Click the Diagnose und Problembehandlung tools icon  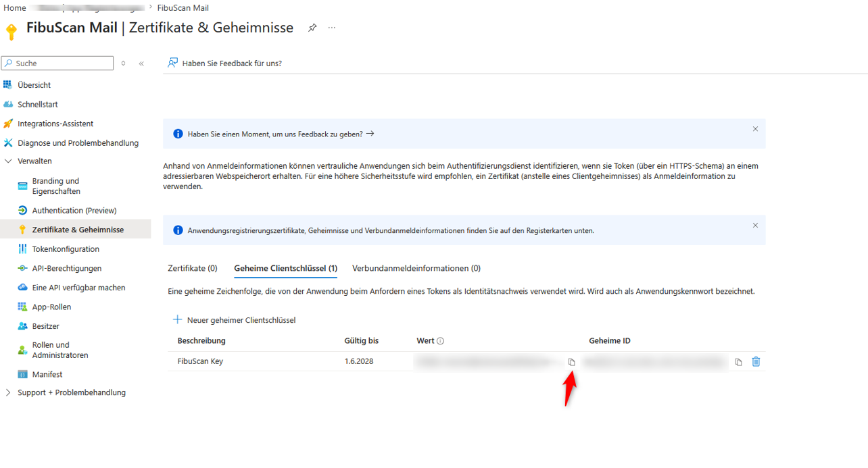click(8, 143)
